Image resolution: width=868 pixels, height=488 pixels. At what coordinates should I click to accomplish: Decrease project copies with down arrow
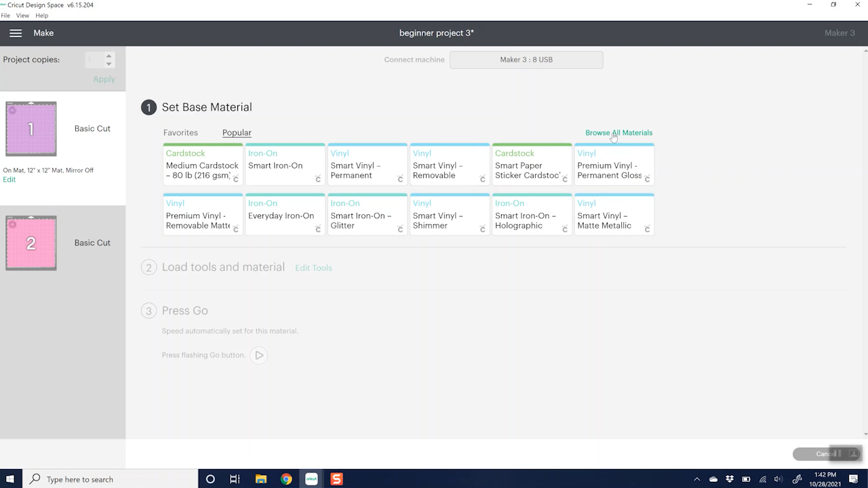click(x=108, y=64)
